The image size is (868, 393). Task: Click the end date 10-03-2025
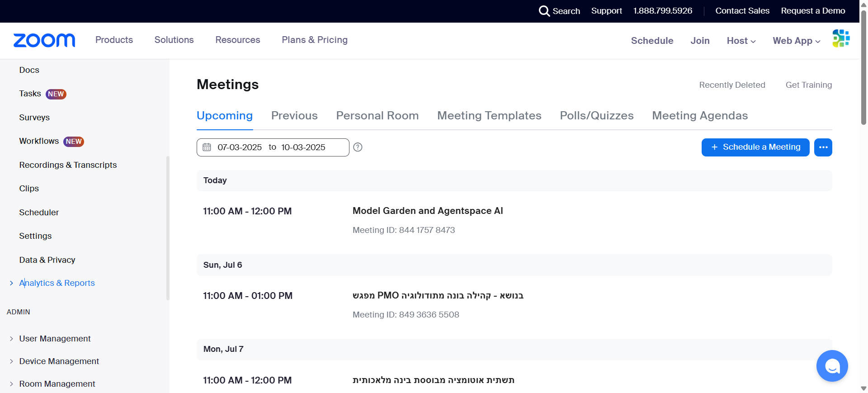click(x=303, y=147)
